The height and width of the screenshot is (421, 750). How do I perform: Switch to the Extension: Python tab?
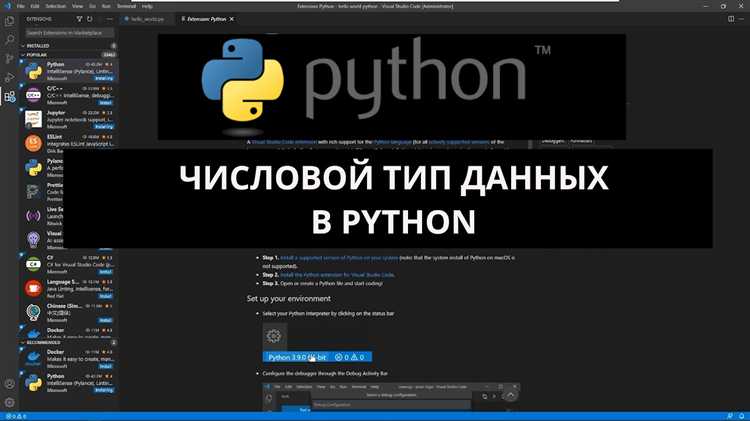(206, 19)
